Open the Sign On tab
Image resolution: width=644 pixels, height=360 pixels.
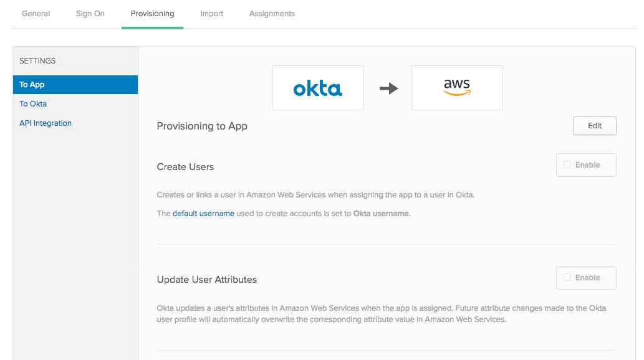(90, 14)
